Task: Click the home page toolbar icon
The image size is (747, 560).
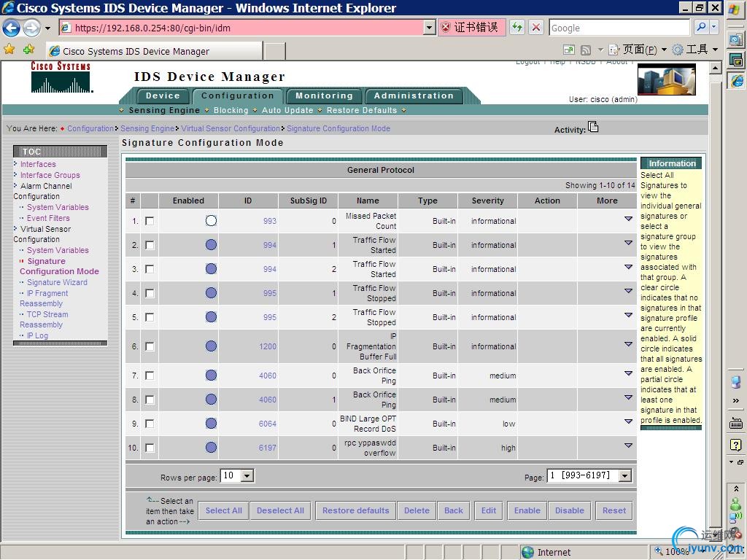Action: 569,50
